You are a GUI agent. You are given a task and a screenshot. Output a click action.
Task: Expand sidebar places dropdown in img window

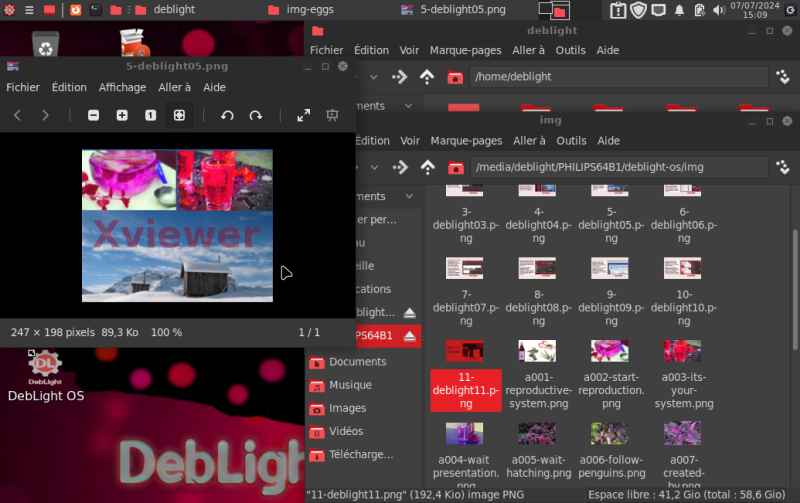pos(408,196)
